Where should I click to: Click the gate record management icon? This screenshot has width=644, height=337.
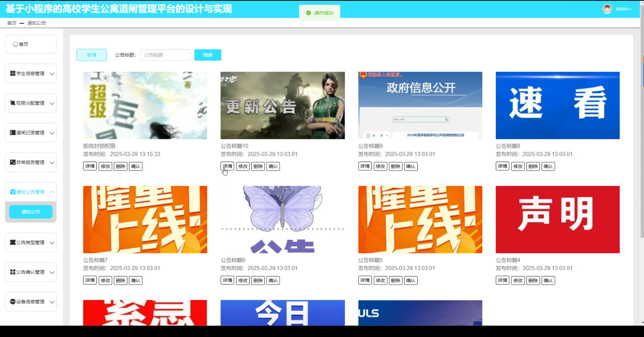13,133
